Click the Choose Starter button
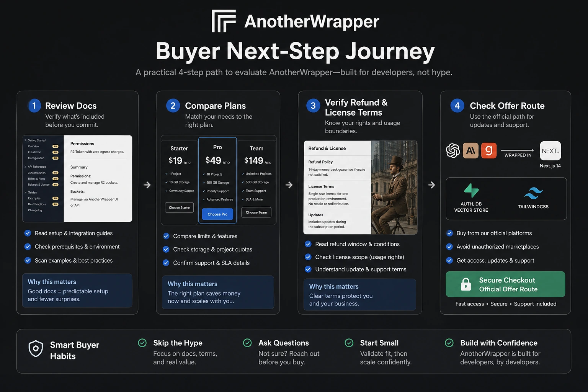588x392 pixels. (180, 207)
